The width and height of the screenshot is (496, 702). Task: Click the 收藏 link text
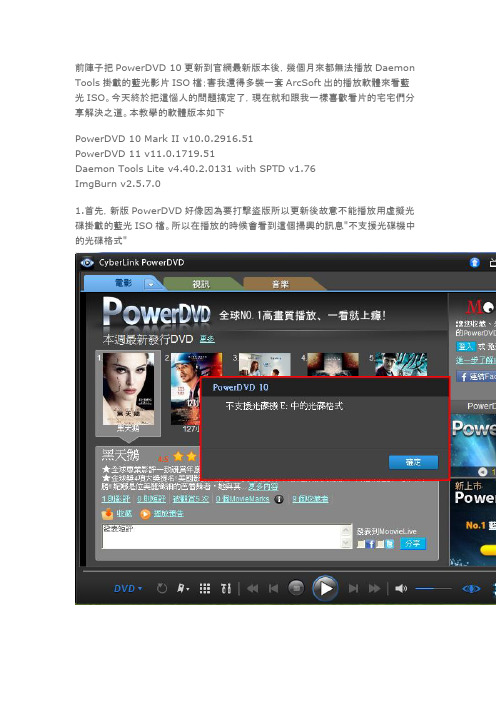coord(124,514)
